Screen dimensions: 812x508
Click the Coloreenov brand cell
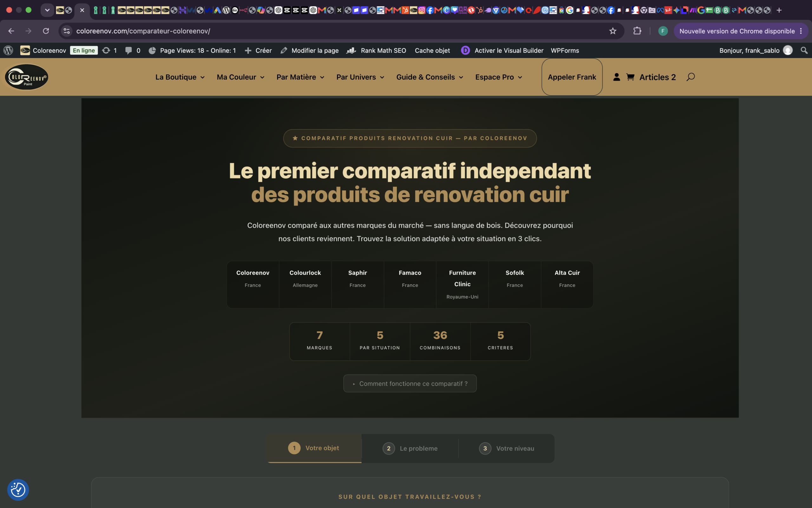253,284
